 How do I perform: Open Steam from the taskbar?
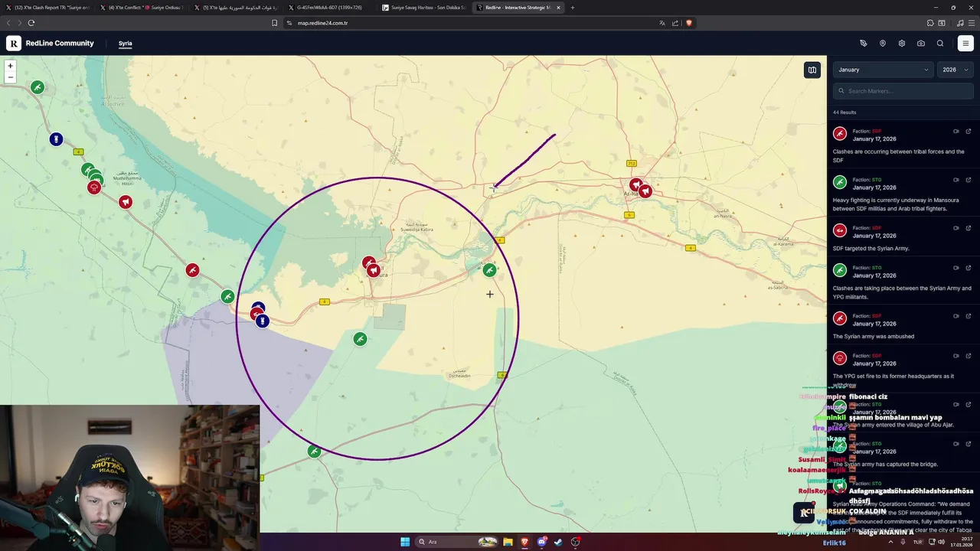[558, 542]
